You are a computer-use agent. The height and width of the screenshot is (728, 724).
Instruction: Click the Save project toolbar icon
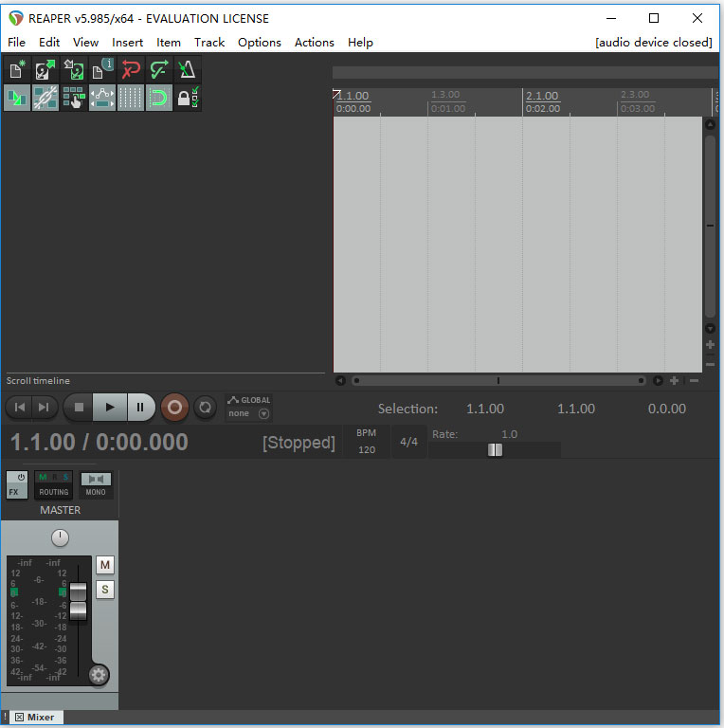pyautogui.click(x=74, y=69)
